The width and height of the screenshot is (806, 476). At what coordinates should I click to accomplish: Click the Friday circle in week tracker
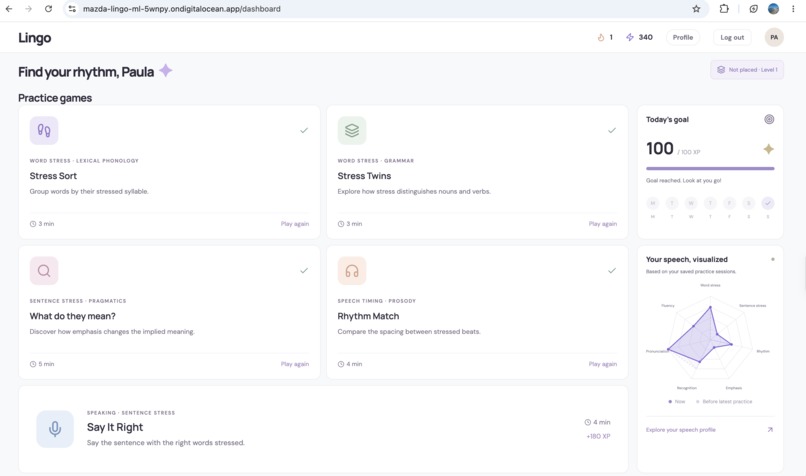pyautogui.click(x=729, y=203)
